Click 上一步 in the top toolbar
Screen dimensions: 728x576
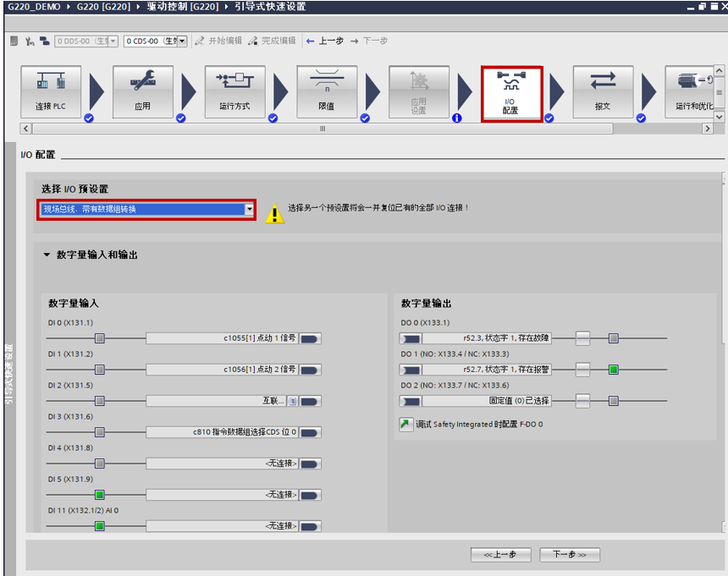[x=324, y=41]
